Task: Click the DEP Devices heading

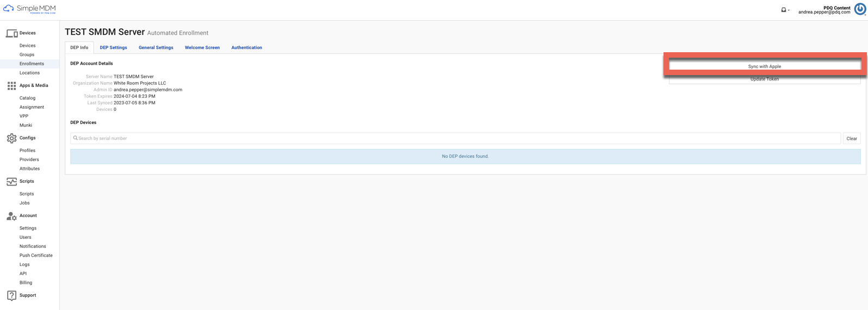Action: click(x=83, y=123)
